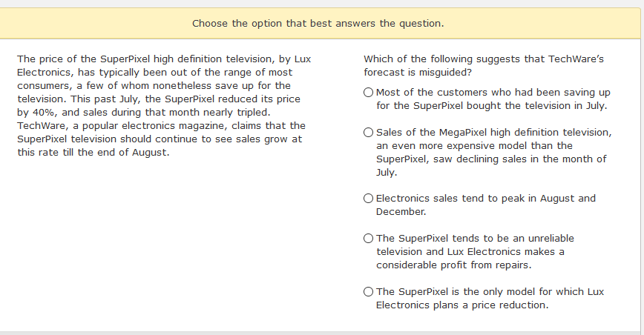Click the answer text 'Electronics plans a price reduction'
This screenshot has width=644, height=335.
pos(461,305)
